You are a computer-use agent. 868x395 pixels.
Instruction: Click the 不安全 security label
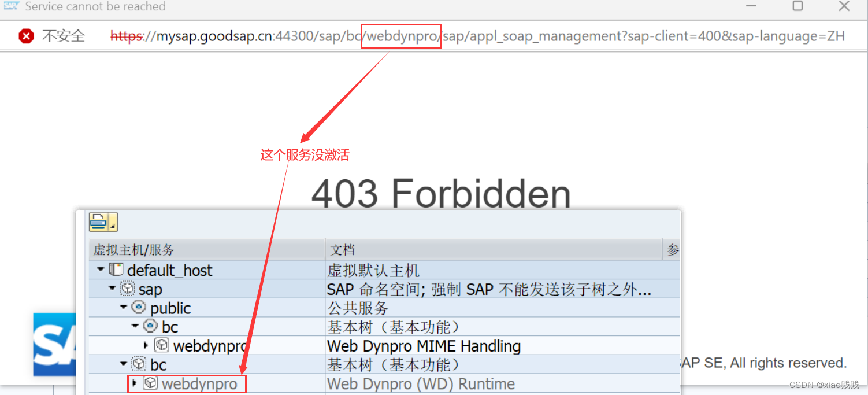click(x=63, y=36)
